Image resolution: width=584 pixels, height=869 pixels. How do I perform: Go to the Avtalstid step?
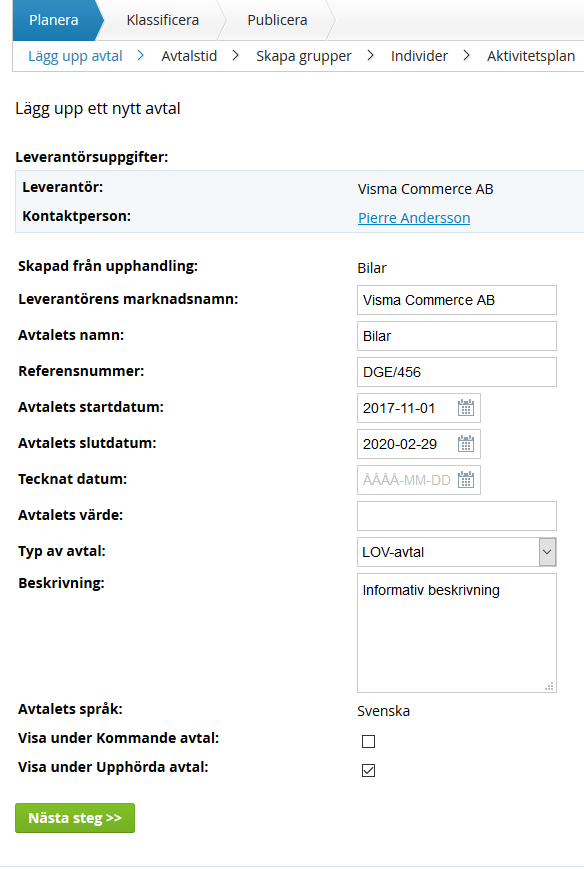(189, 56)
